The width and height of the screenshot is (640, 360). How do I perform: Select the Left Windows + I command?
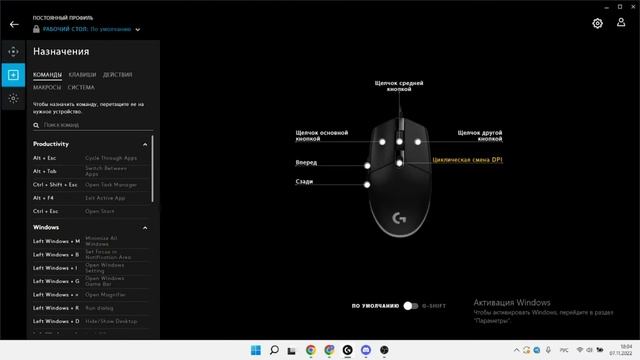[91, 268]
